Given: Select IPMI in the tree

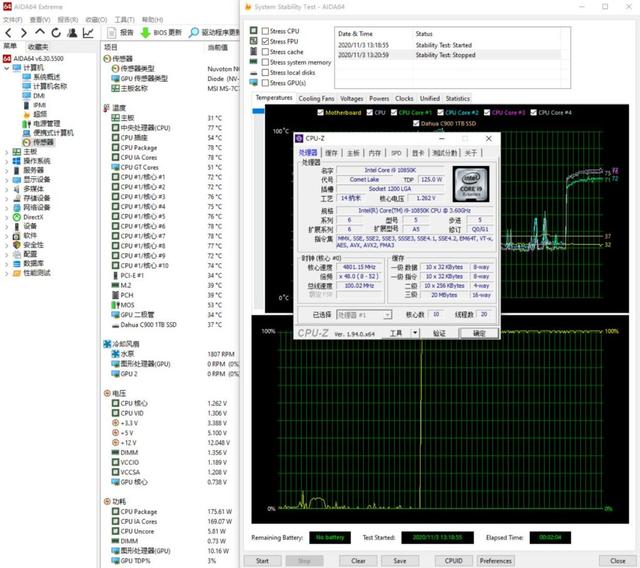Looking at the screenshot, I should pos(35,105).
